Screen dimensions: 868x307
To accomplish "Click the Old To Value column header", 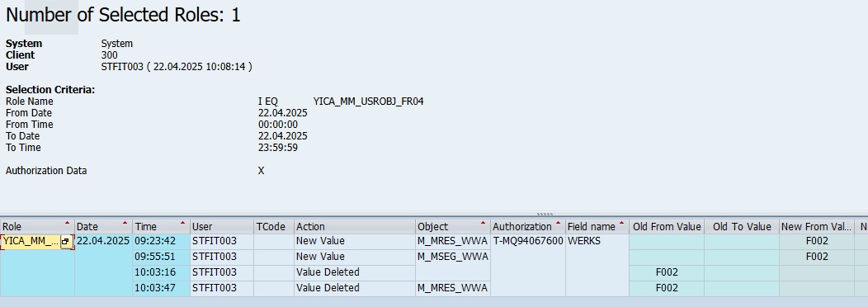I will 742,227.
